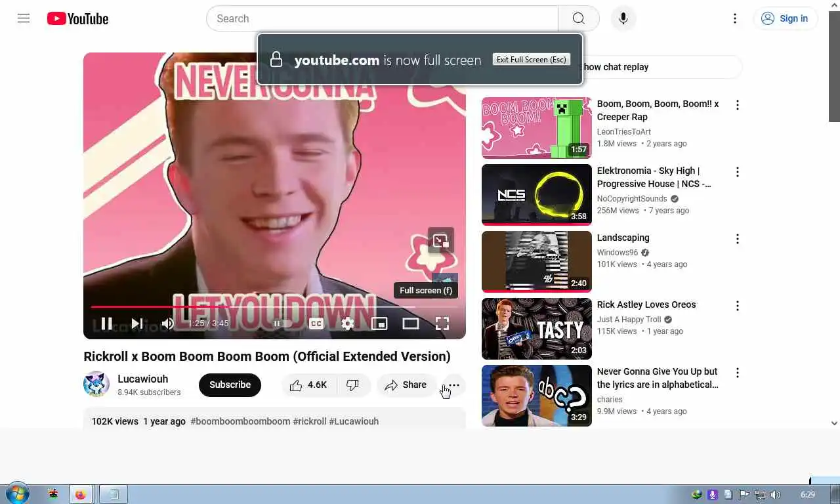Open charies channel name
Viewport: 840px width, 504px height.
(x=610, y=400)
